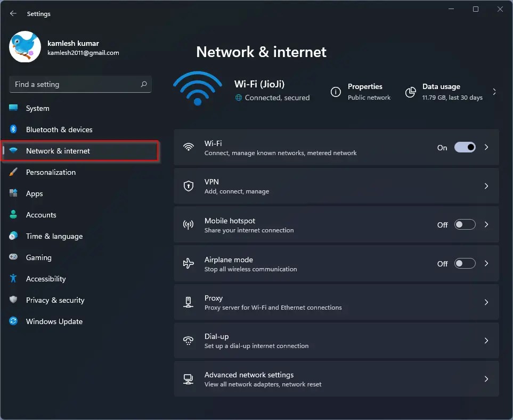
Task: Click the Wi-Fi (JioJi) connection name
Action: coord(259,84)
